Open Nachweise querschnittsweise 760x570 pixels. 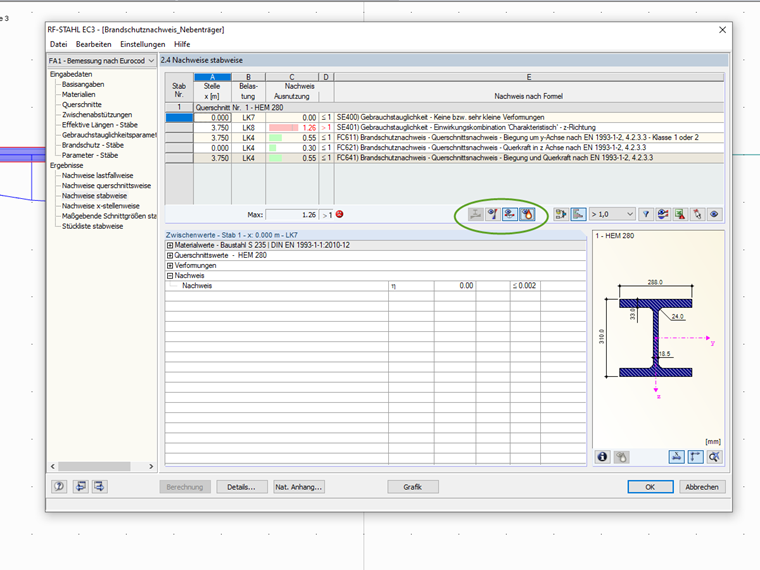point(106,186)
